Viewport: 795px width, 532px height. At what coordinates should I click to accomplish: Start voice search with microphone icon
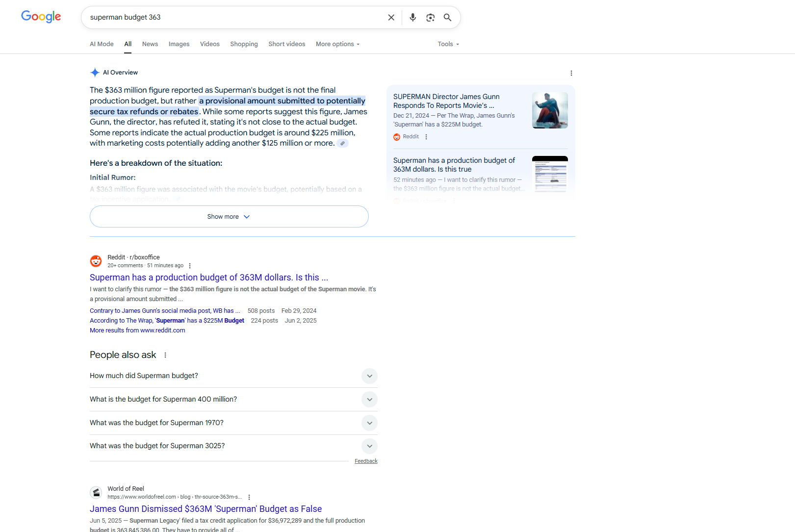pyautogui.click(x=413, y=18)
